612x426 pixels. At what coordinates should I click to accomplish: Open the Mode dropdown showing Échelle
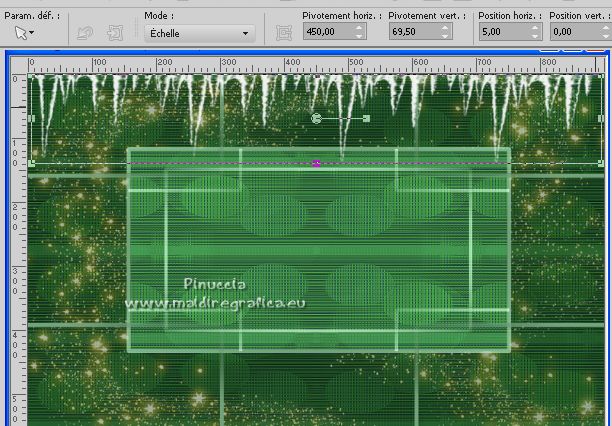point(200,34)
